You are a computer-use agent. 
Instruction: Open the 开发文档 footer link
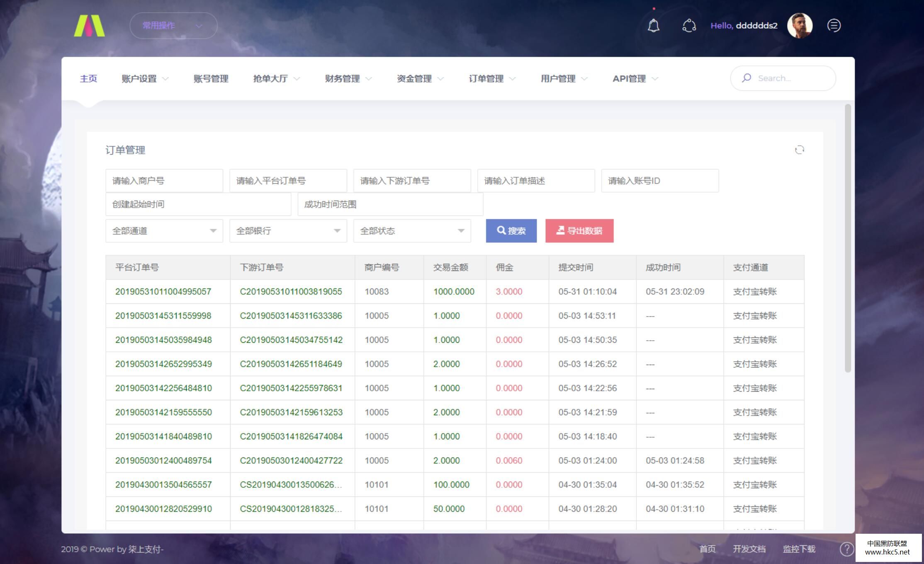click(749, 549)
